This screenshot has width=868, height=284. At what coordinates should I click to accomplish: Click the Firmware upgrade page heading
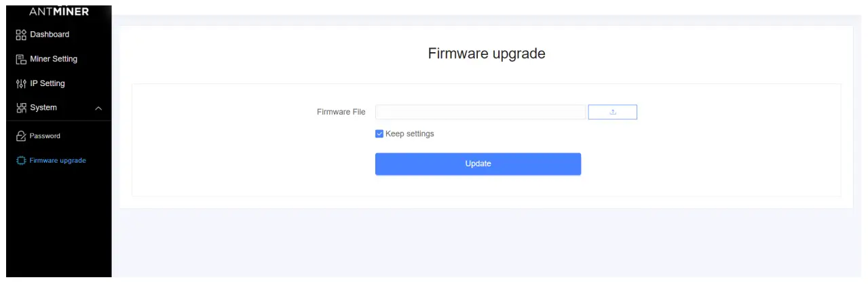click(487, 54)
